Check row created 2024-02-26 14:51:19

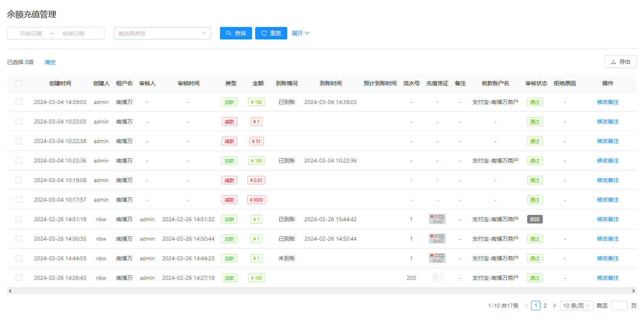tap(19, 219)
